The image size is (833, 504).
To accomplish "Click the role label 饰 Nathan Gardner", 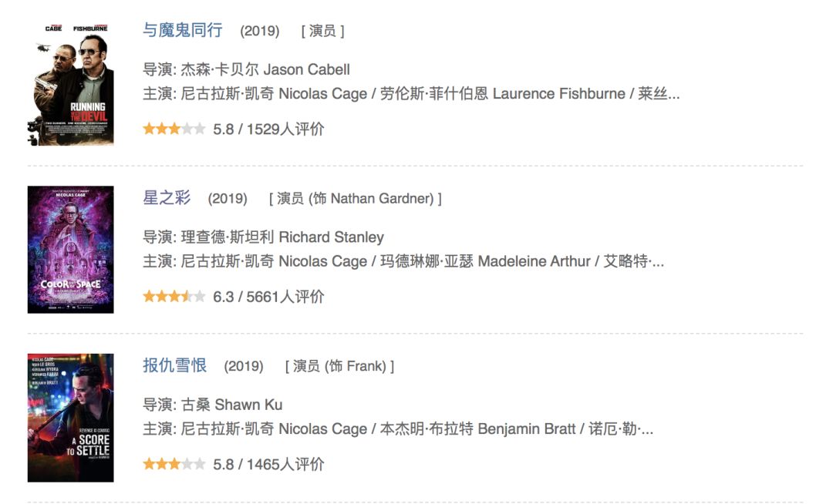I will (356, 199).
